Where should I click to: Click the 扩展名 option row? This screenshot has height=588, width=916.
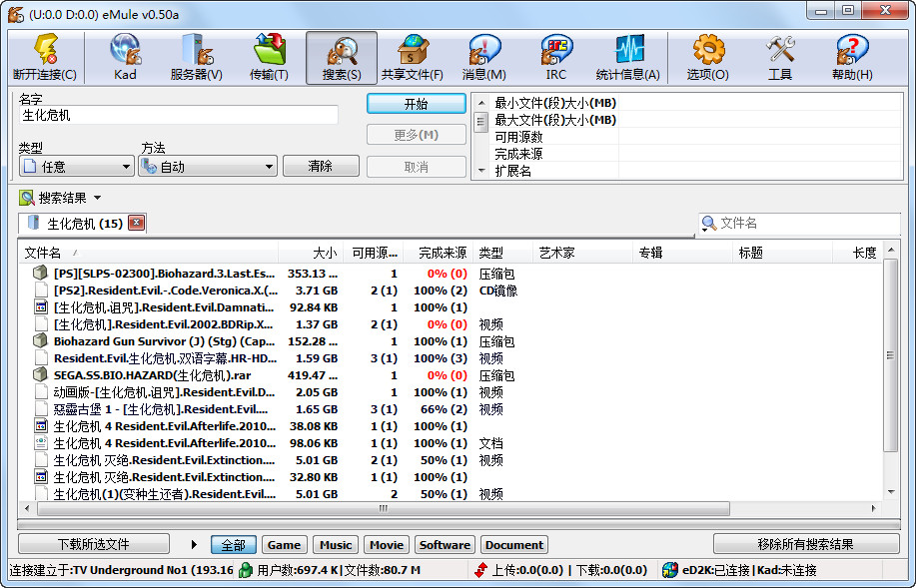(696, 171)
